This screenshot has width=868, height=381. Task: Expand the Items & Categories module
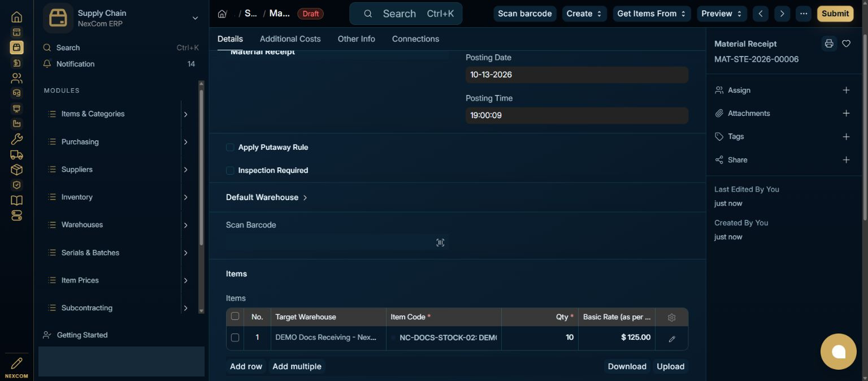(x=185, y=114)
